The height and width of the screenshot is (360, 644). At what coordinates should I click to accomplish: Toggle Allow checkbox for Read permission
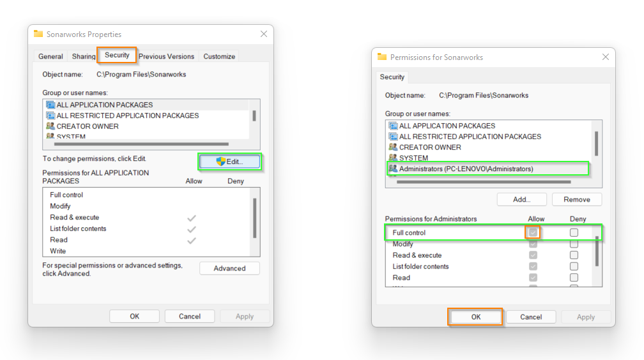[x=533, y=278]
